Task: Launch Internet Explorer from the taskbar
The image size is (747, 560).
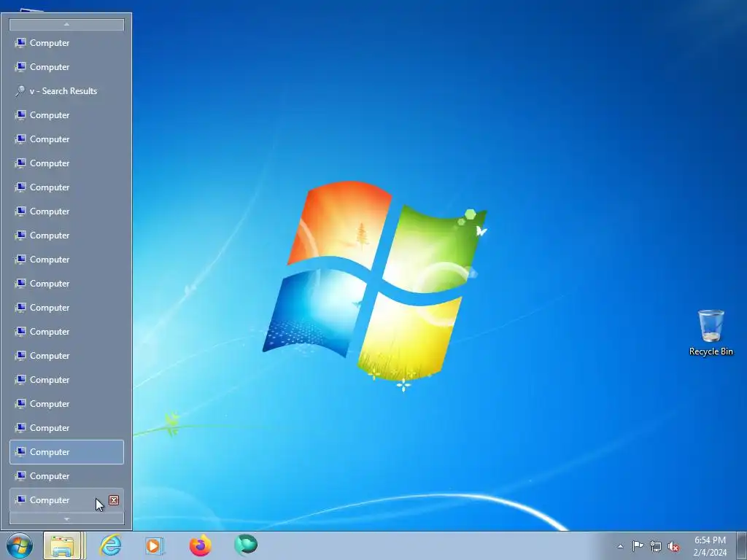Action: click(111, 545)
